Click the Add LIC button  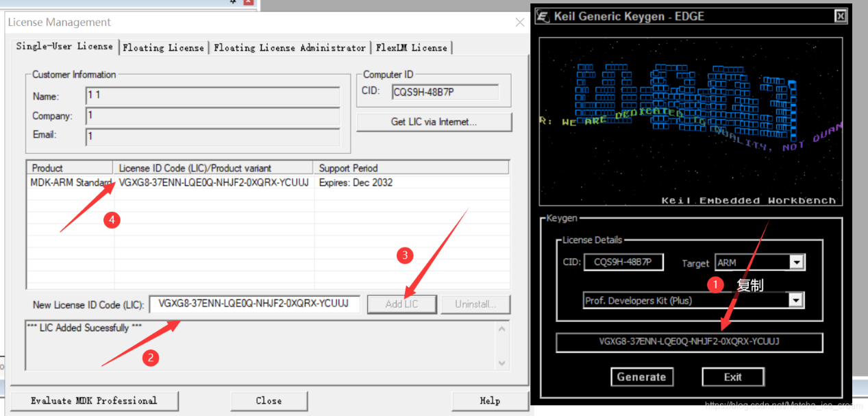coord(402,304)
